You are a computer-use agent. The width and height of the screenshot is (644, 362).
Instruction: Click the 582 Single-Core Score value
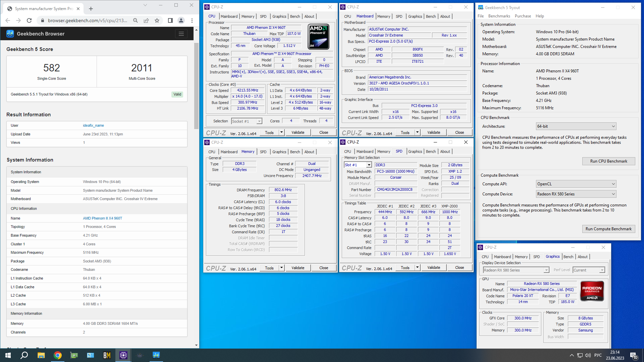click(x=52, y=68)
